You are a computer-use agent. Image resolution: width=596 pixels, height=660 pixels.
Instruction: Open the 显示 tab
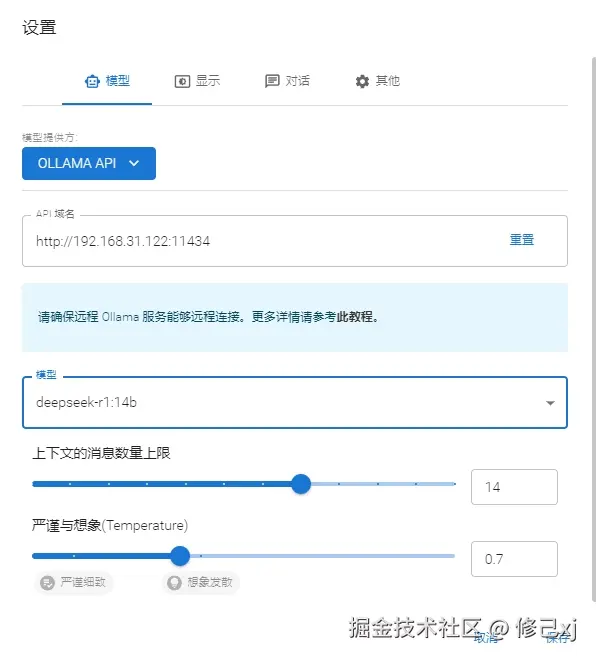(197, 81)
